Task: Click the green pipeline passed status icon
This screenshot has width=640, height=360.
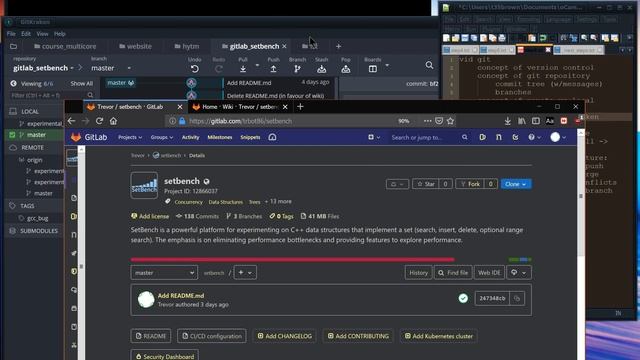Action: 463,298
